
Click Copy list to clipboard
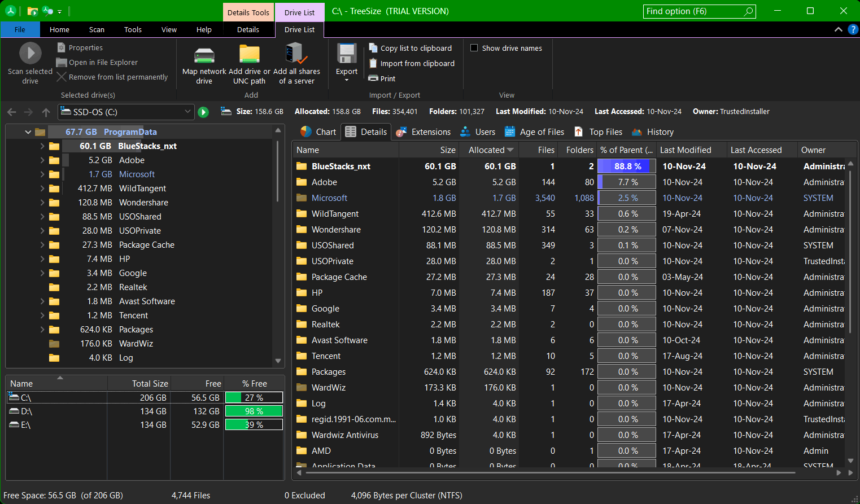pos(410,48)
